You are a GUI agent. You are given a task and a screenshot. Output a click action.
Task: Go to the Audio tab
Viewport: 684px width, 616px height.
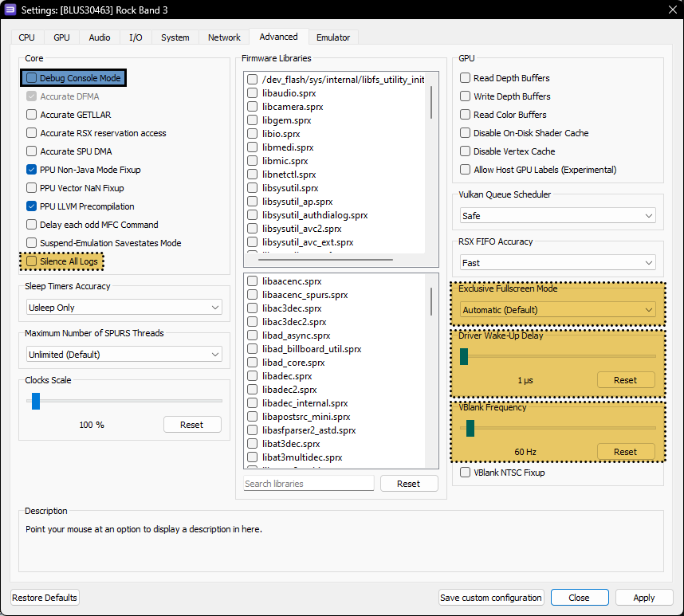(x=100, y=37)
